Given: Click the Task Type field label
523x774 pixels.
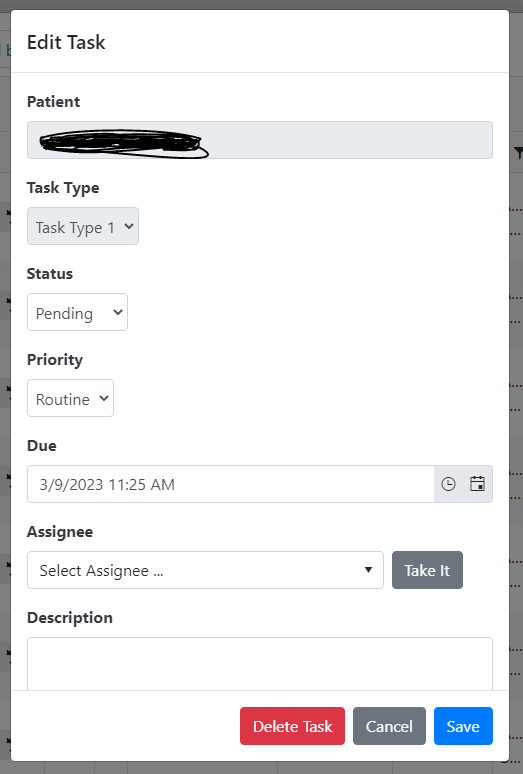Looking at the screenshot, I should pyautogui.click(x=63, y=188).
